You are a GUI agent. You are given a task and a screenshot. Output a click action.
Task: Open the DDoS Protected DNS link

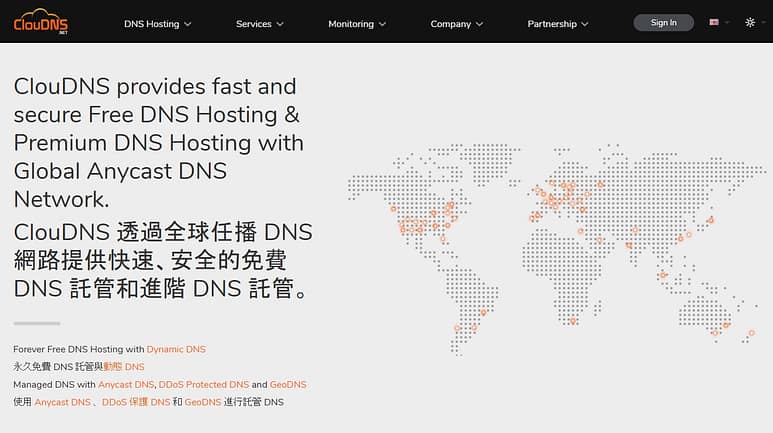click(204, 385)
